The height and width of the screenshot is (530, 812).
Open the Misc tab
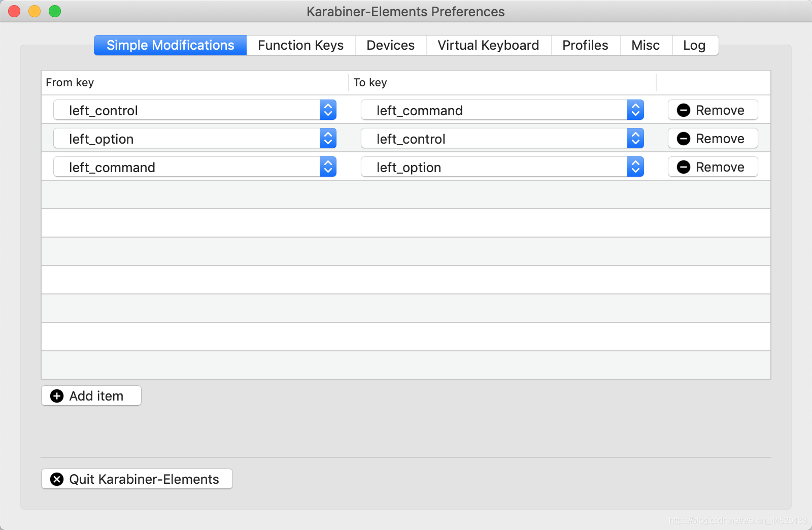646,45
